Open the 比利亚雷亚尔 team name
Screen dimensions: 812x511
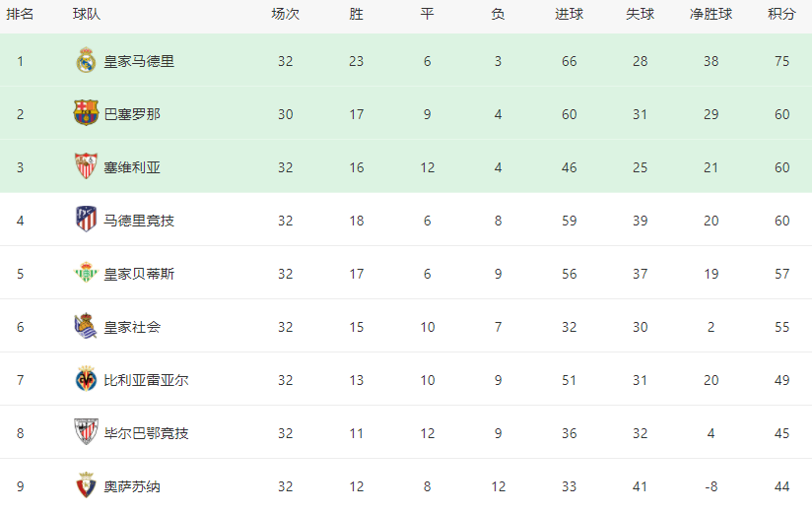(146, 380)
